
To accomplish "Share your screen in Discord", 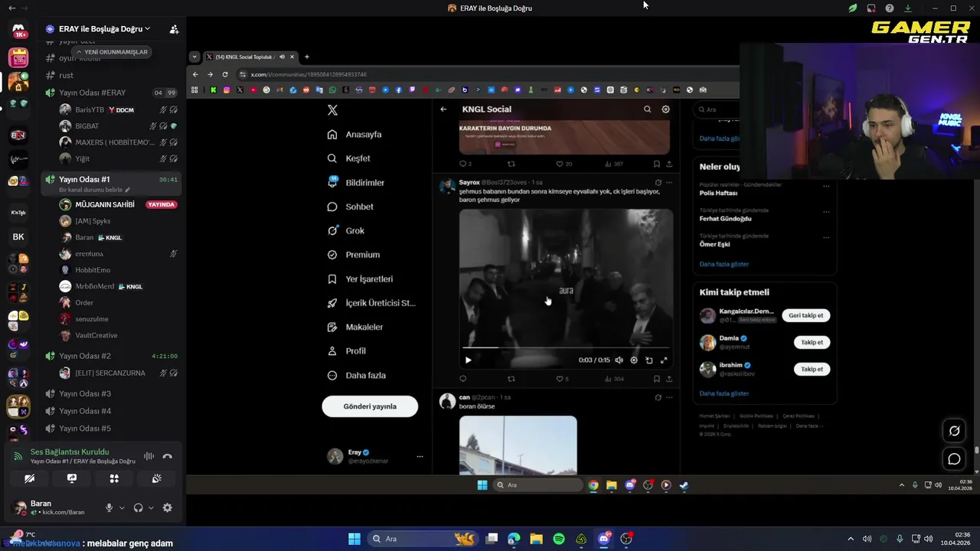I will [x=72, y=478].
